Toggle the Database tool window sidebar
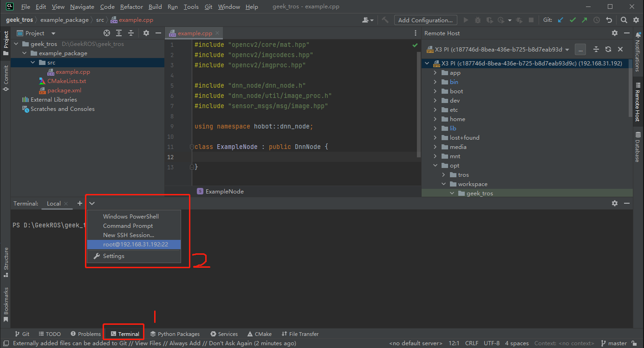Screen dimensions: 644x348 [x=637, y=147]
